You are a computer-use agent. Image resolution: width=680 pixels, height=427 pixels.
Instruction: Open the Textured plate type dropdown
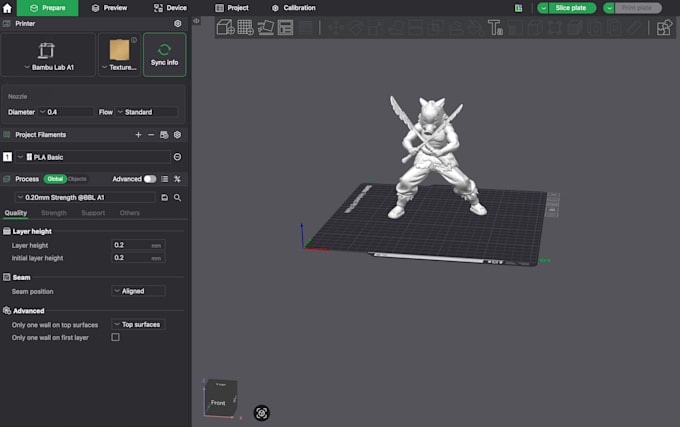coord(119,55)
